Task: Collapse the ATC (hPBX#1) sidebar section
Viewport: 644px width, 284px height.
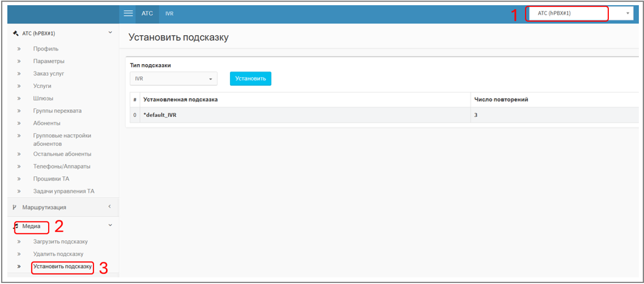Action: click(x=110, y=33)
